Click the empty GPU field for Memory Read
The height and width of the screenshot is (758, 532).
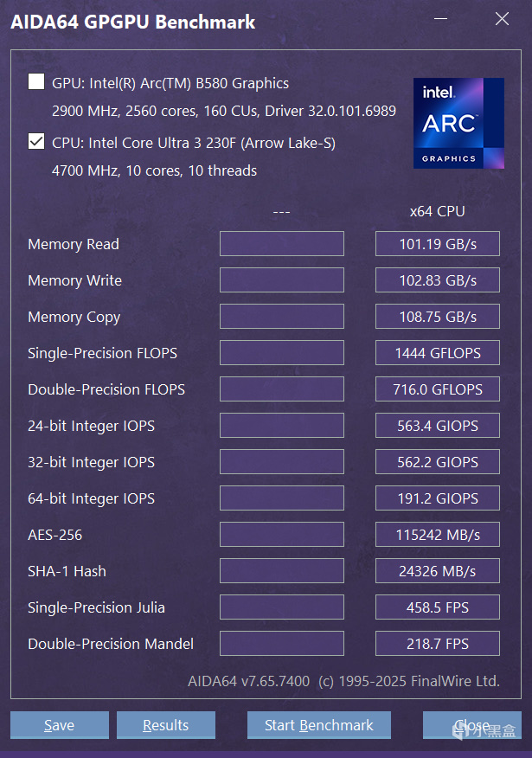281,244
